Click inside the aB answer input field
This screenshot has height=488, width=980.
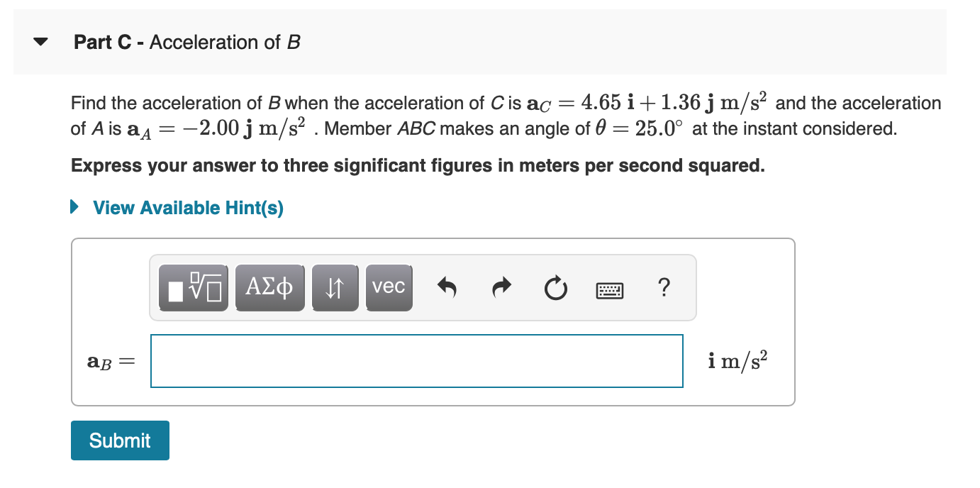[x=417, y=360]
